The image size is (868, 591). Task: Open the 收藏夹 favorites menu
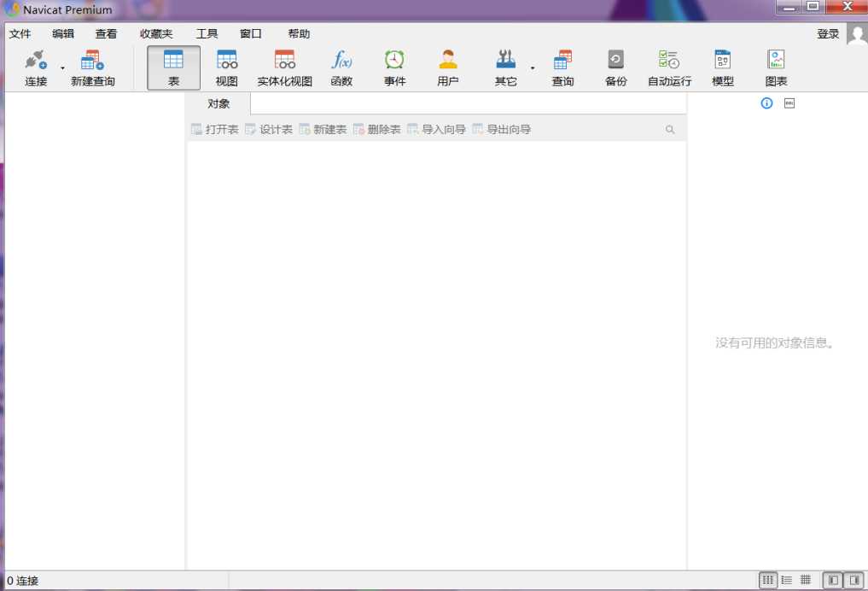[156, 34]
